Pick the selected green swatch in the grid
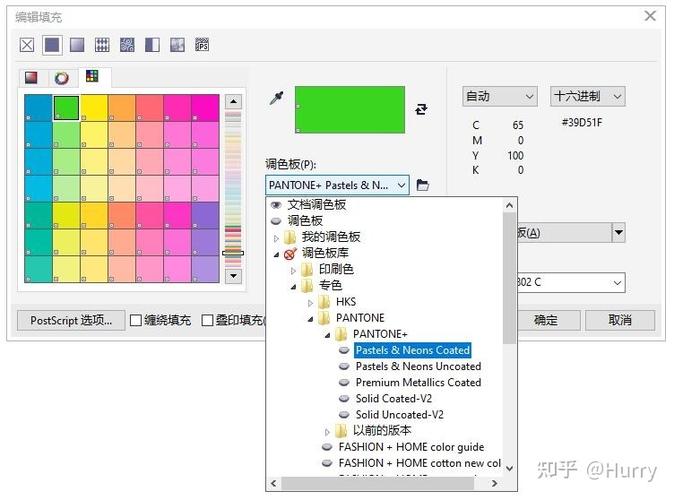The height and width of the screenshot is (500, 674). [x=66, y=108]
